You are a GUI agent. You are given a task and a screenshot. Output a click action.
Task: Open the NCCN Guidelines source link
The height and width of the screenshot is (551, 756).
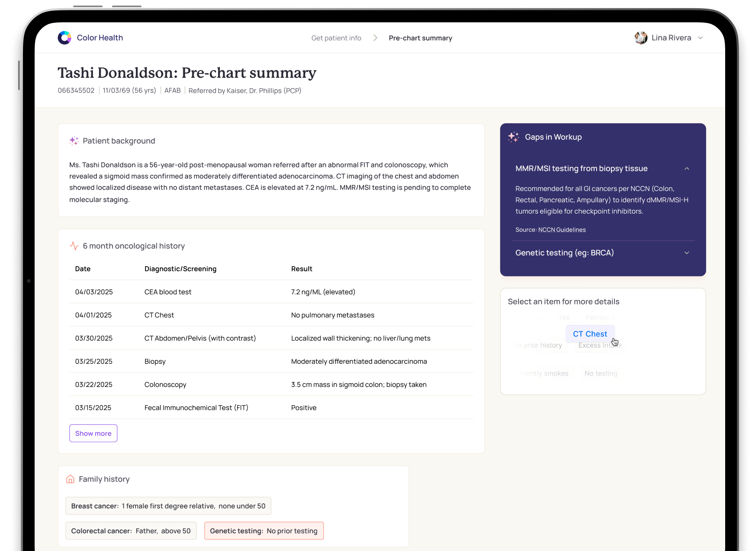pos(562,230)
